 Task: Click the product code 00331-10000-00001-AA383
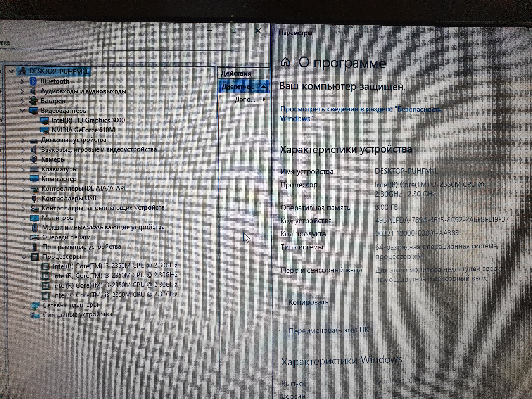(417, 233)
